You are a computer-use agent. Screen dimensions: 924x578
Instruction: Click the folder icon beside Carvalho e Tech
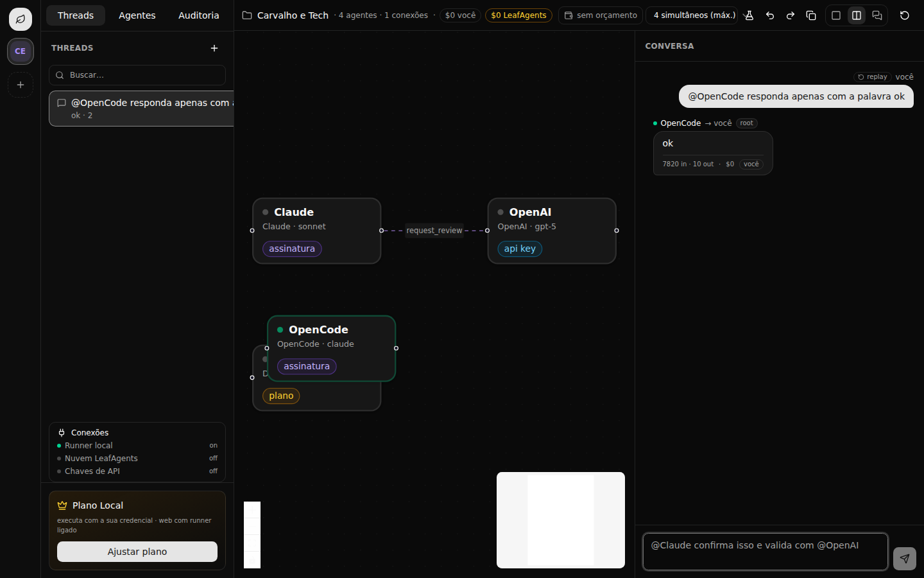[247, 15]
